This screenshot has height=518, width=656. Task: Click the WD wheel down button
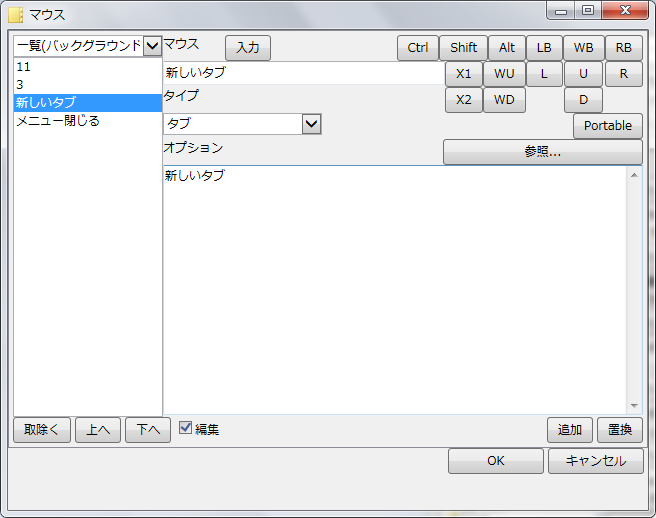(x=504, y=100)
